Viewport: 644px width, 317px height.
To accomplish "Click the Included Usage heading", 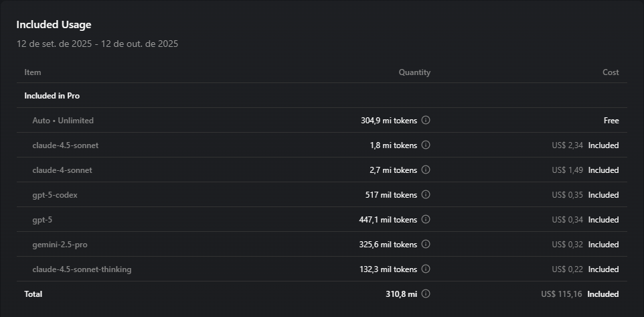I will (54, 25).
